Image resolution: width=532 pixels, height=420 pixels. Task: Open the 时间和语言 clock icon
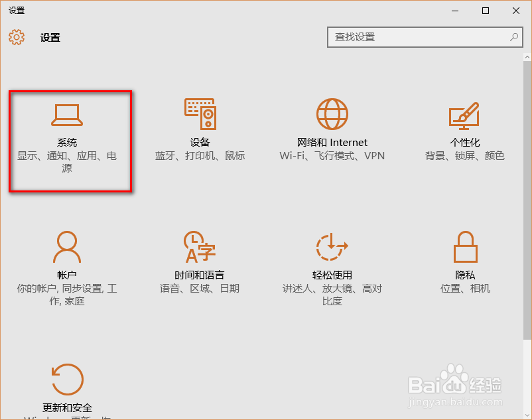200,247
